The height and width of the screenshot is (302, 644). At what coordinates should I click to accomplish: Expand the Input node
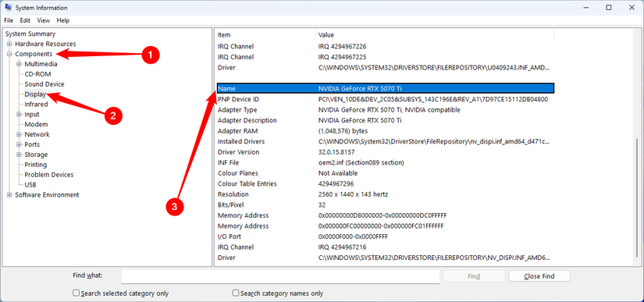point(19,115)
